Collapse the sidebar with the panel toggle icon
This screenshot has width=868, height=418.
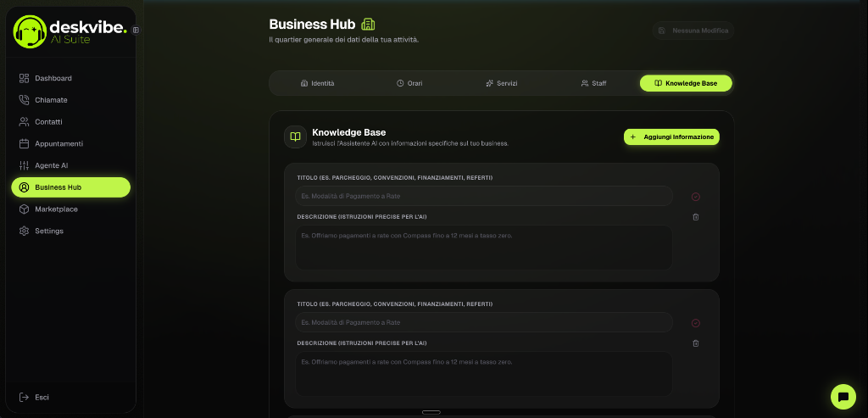tap(136, 30)
